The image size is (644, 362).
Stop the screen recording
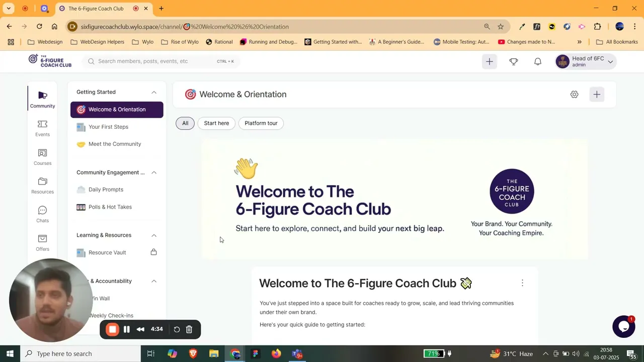click(112, 329)
